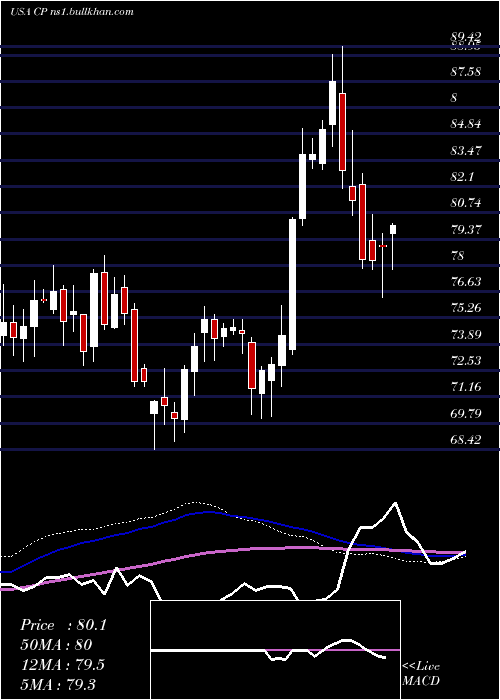Click the 84.84 price axis label
The width and height of the screenshot is (500, 700).
(466, 124)
